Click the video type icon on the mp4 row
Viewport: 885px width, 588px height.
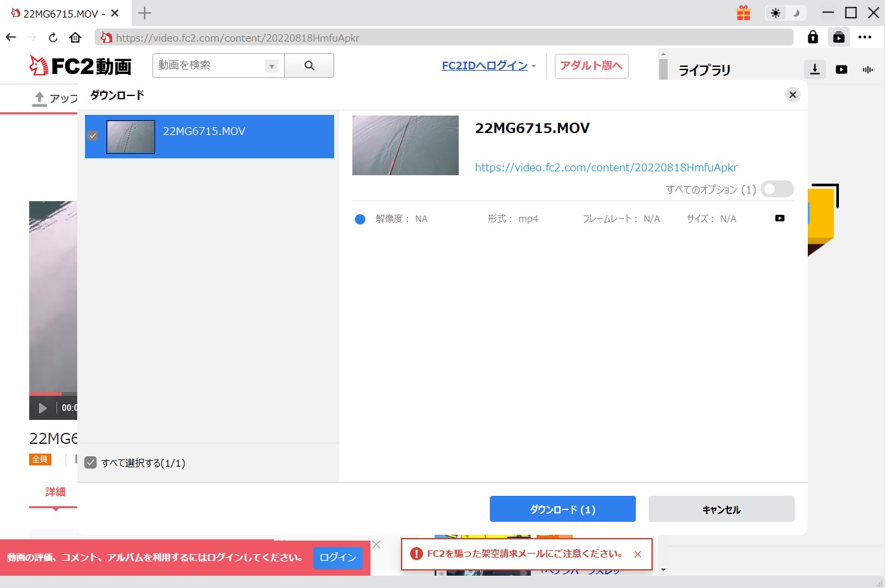point(780,218)
